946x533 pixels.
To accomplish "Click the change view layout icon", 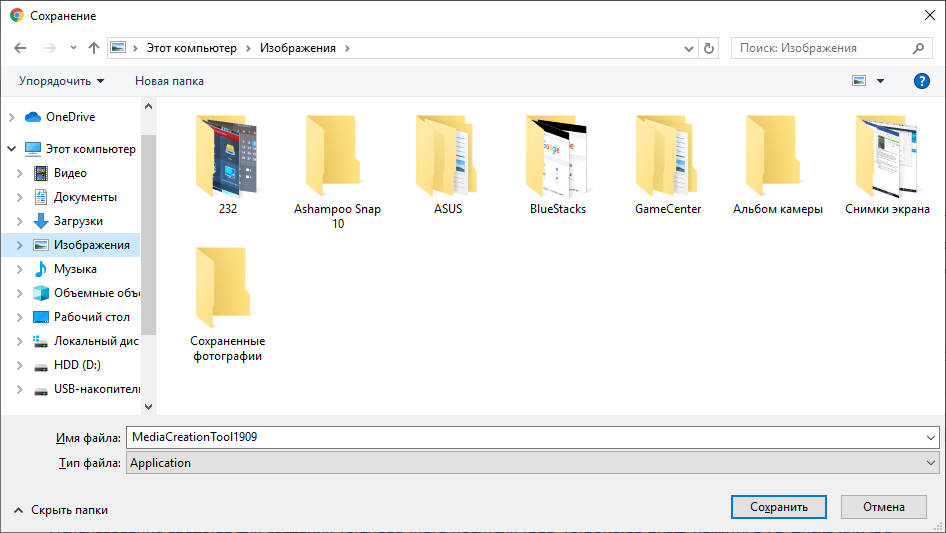I will [859, 81].
